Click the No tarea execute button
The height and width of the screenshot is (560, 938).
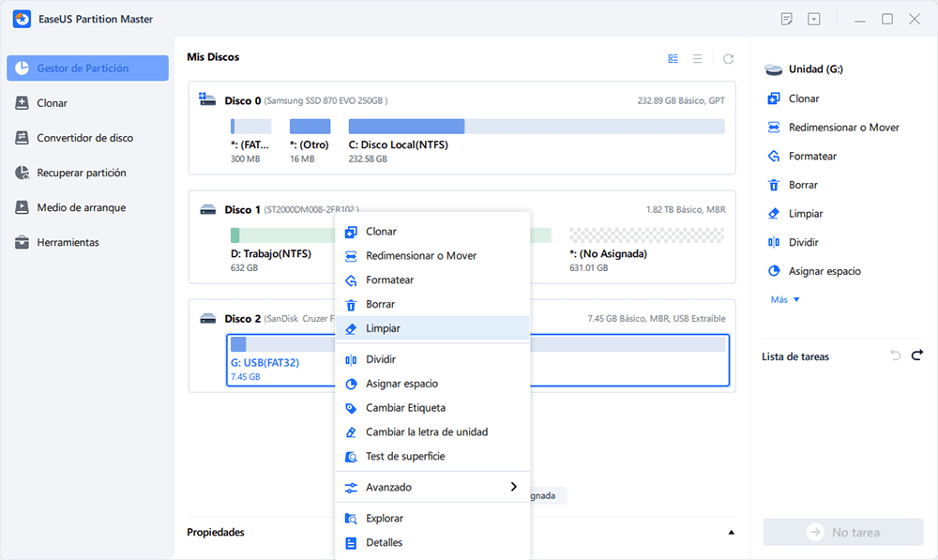tap(843, 532)
